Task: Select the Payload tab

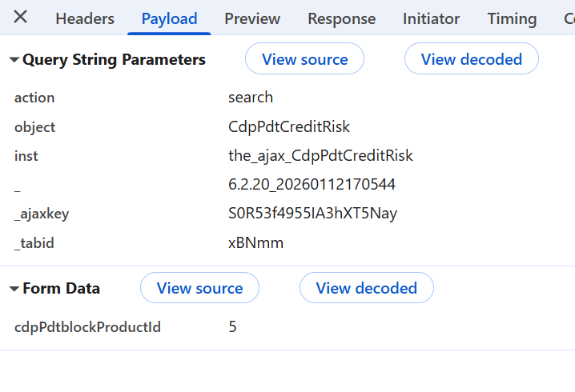Action: 169,18
